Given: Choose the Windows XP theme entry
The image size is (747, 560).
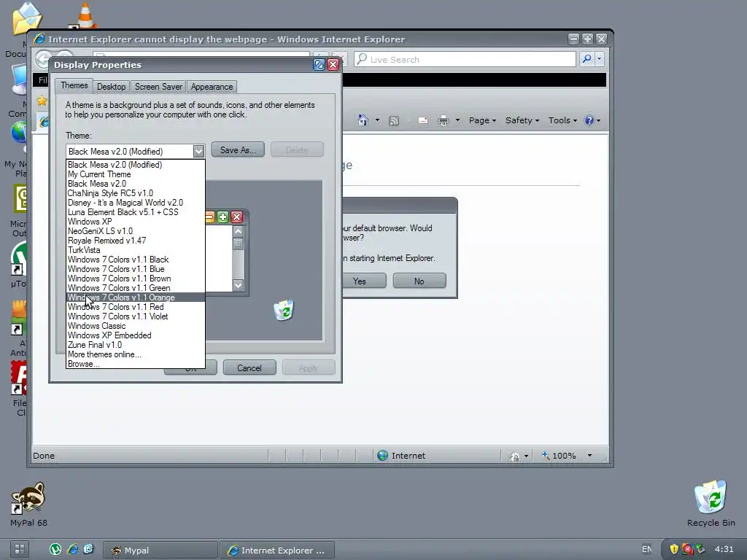Looking at the screenshot, I should pyautogui.click(x=135, y=222).
